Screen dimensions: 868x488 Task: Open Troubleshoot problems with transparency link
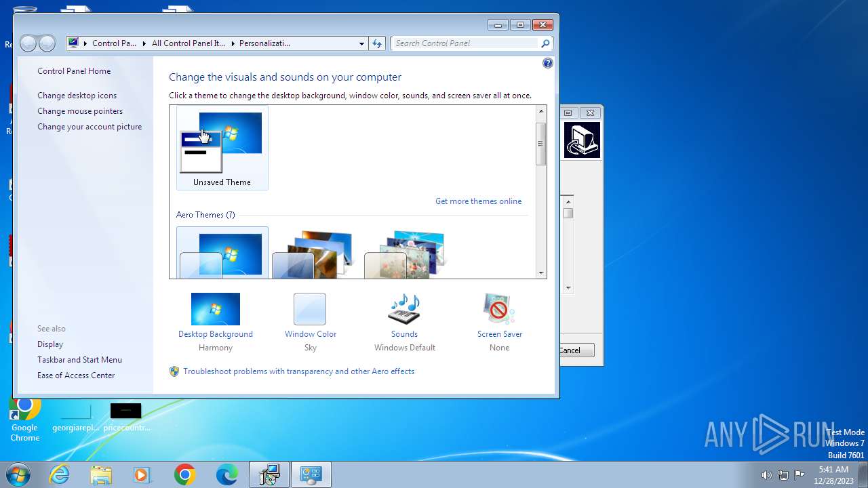click(x=298, y=371)
